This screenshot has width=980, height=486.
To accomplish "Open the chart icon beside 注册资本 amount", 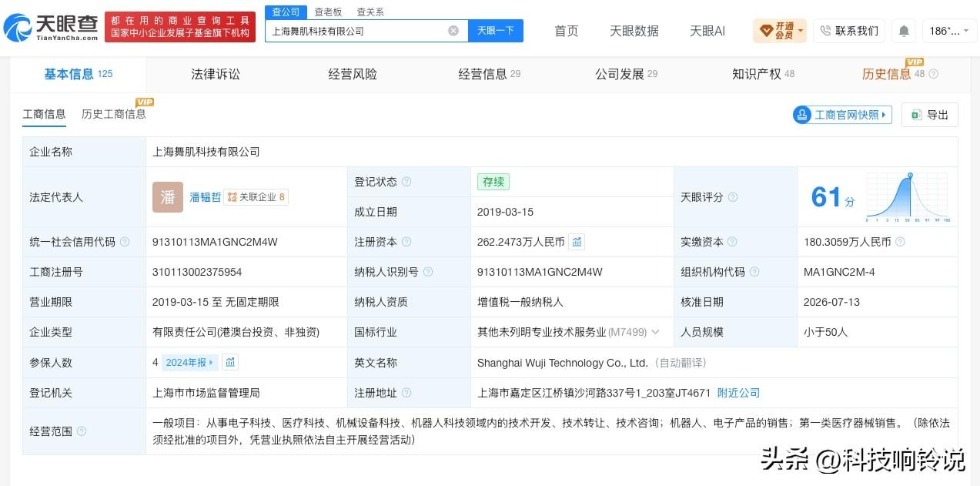I will pos(577,242).
